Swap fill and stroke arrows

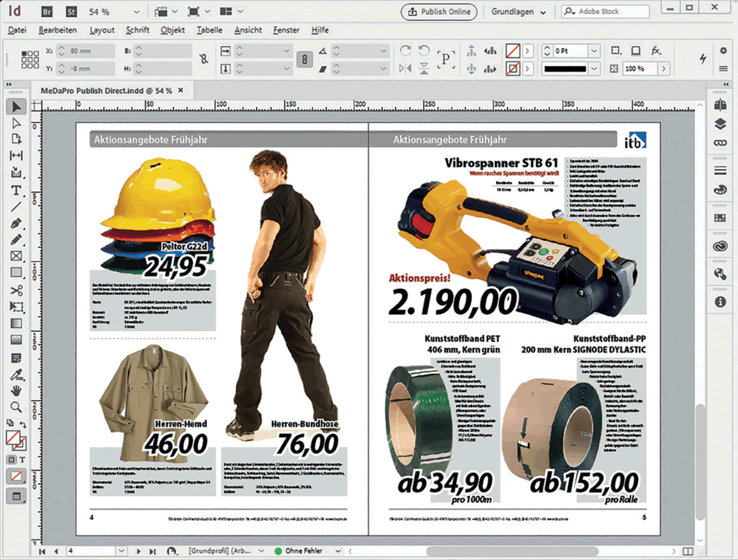[22, 425]
